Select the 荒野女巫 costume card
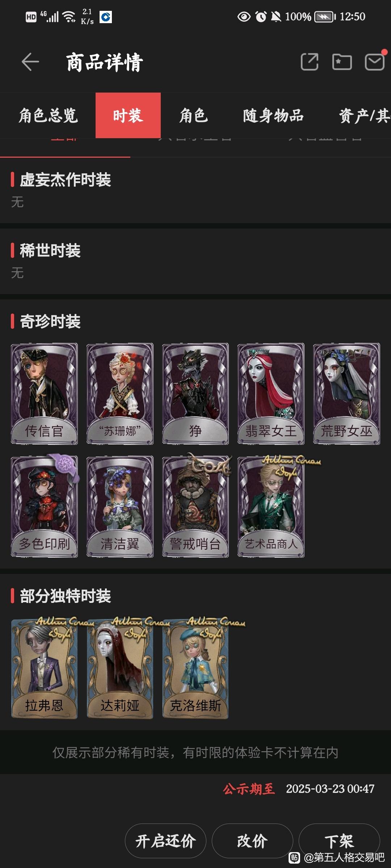The image size is (391, 868). tap(346, 393)
